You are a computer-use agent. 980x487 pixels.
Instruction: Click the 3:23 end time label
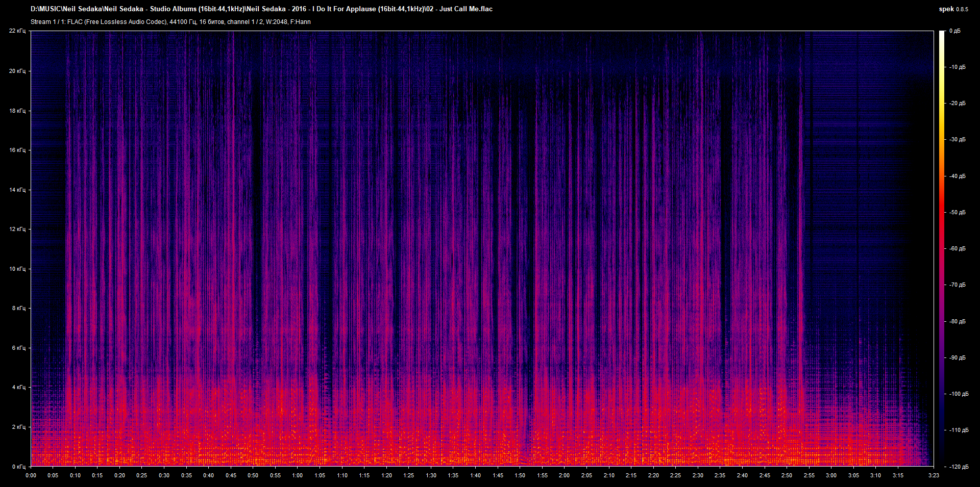click(934, 475)
